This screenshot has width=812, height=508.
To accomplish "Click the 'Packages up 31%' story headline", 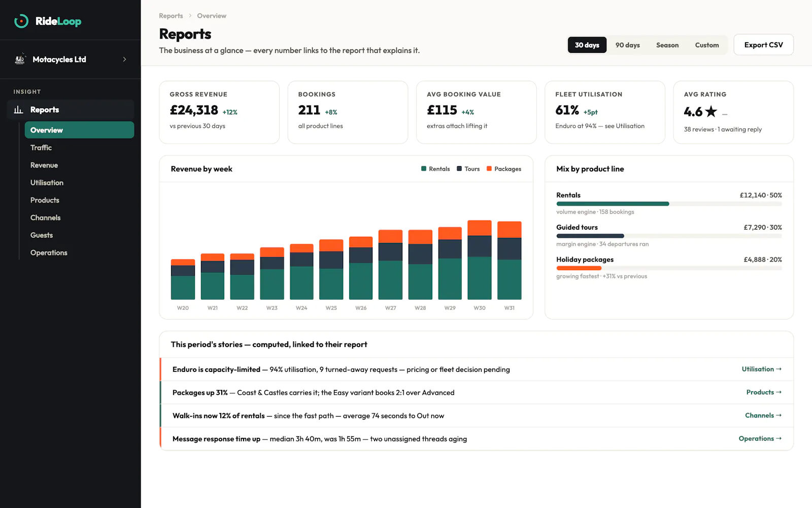I will click(200, 393).
